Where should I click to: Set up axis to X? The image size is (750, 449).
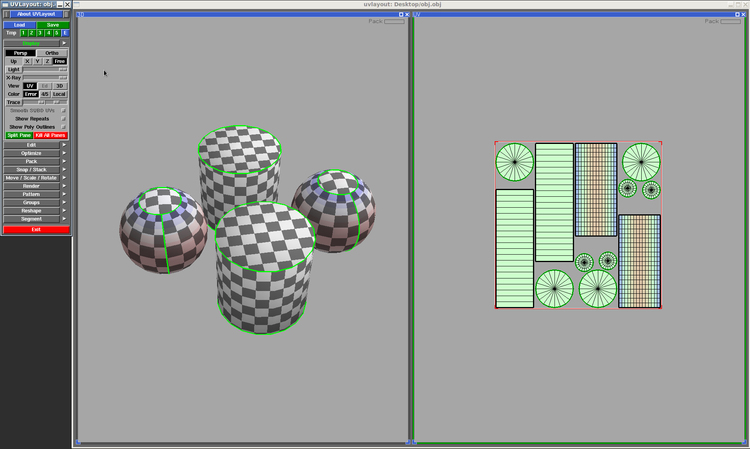point(27,61)
